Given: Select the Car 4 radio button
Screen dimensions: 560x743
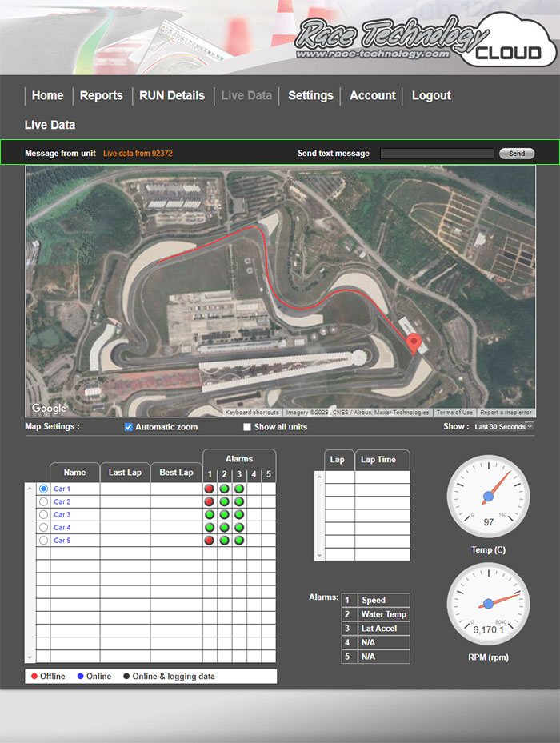Looking at the screenshot, I should (x=43, y=528).
